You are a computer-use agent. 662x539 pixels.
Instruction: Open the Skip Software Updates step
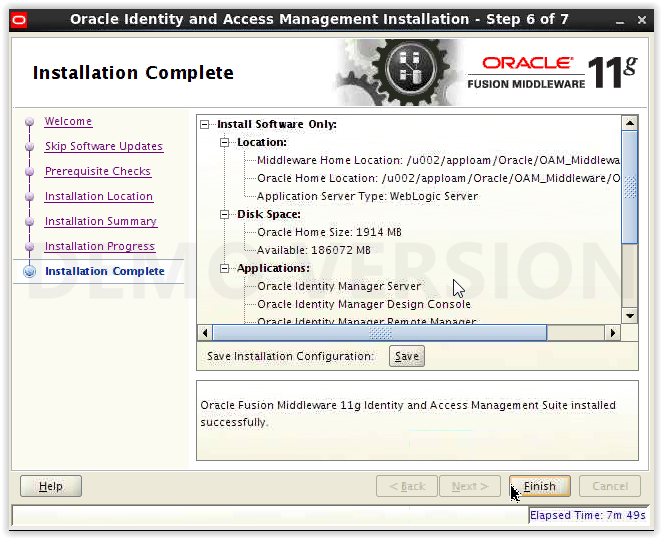pyautogui.click(x=104, y=146)
